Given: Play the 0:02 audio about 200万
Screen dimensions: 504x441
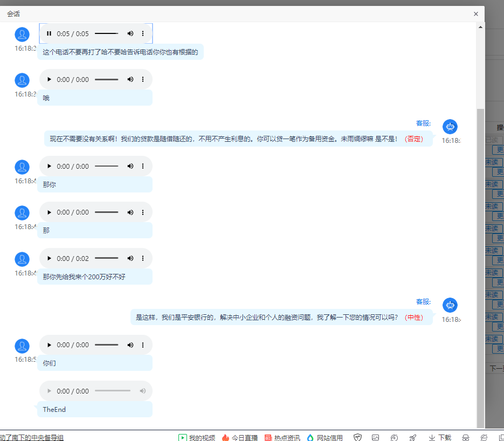Looking at the screenshot, I should coord(49,258).
